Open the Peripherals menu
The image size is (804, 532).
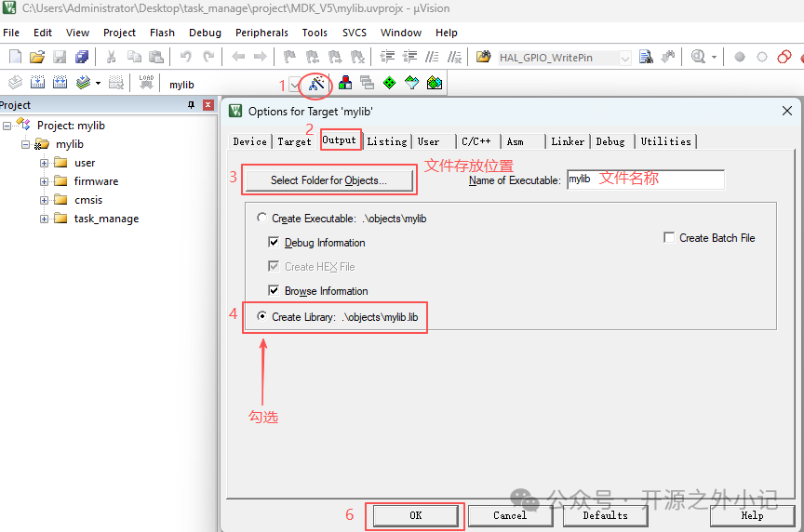261,33
